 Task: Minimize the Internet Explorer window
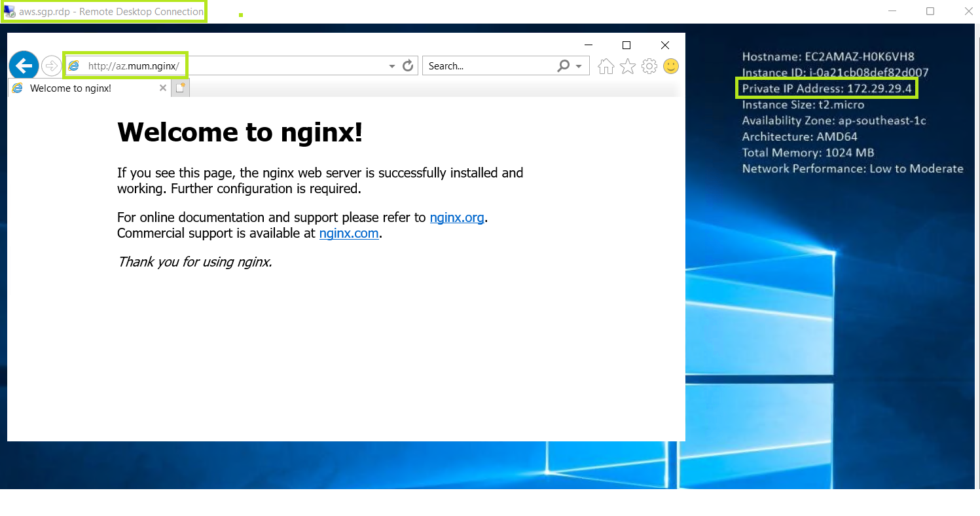tap(589, 45)
